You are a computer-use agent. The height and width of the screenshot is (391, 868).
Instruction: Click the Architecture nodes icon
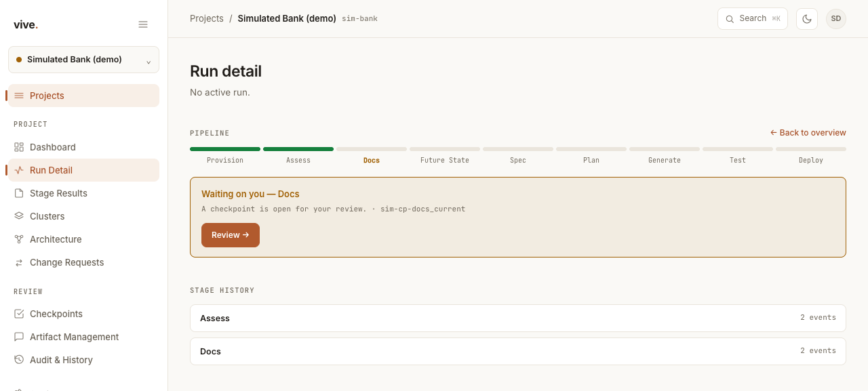pos(19,239)
